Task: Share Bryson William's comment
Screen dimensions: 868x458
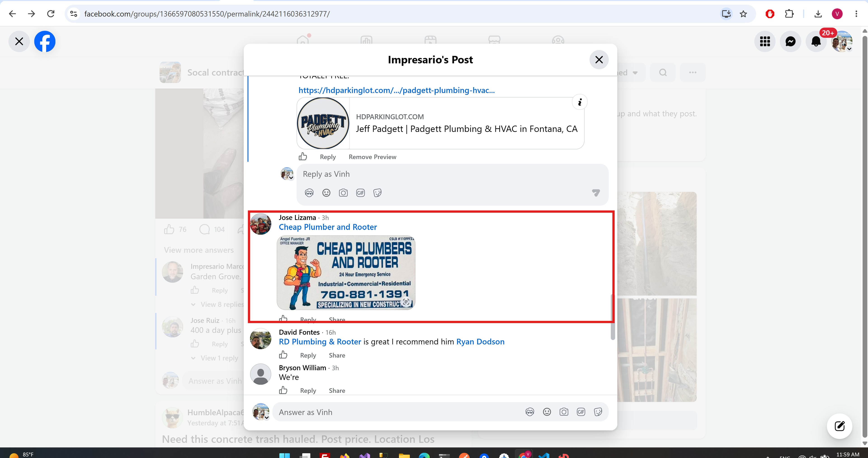Action: coord(337,391)
